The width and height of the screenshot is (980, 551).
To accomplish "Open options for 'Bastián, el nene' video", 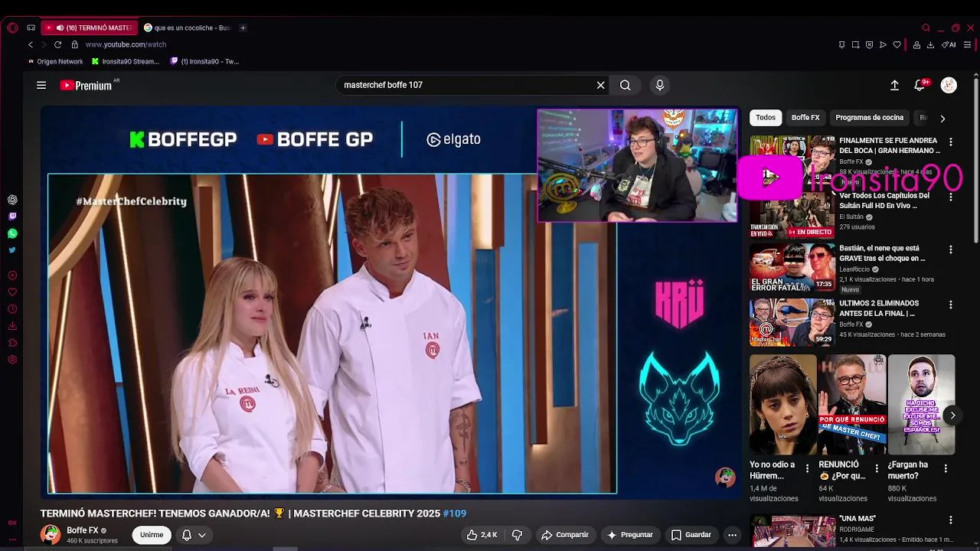I will tap(951, 250).
